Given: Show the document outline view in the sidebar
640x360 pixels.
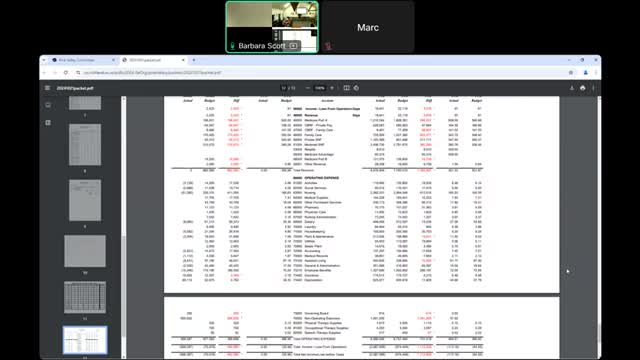Looking at the screenshot, I should pyautogui.click(x=48, y=122).
